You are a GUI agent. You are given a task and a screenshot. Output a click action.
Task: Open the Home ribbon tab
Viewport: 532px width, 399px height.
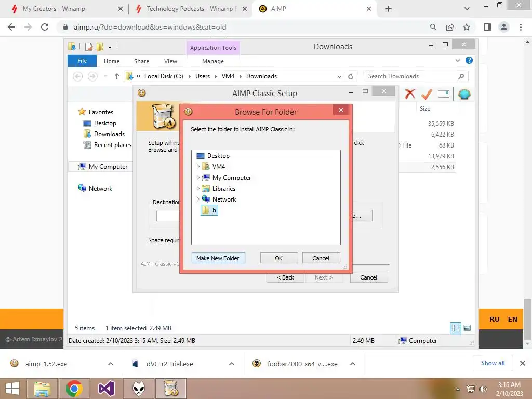(x=112, y=61)
